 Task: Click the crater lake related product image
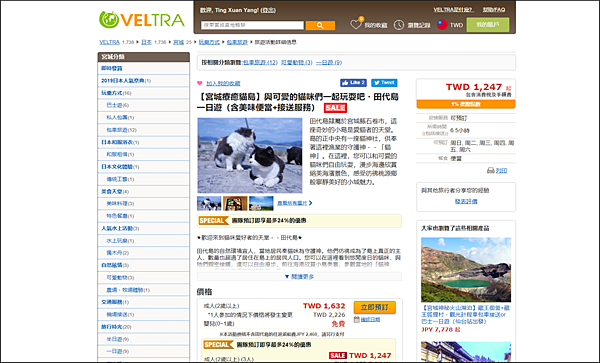[x=466, y=270]
